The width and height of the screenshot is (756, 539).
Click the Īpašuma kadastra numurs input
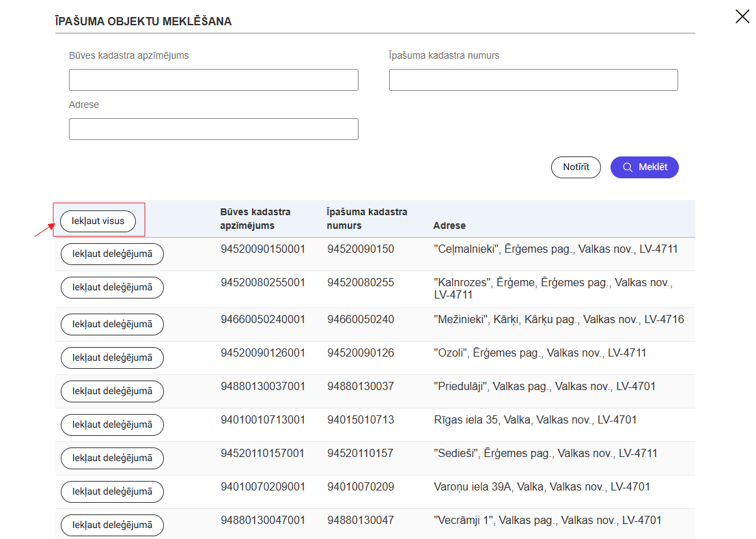pyautogui.click(x=533, y=80)
